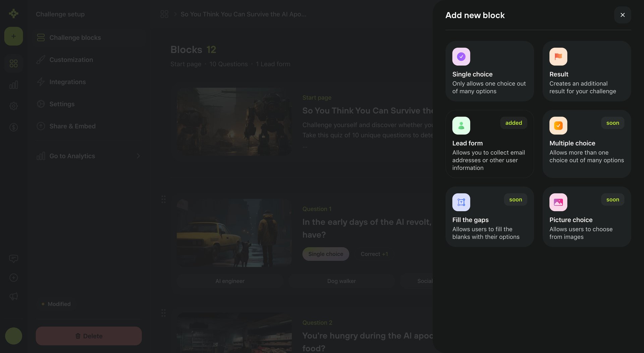Click the Start page thumbnail image
Screen dimensions: 644x353
pyautogui.click(x=234, y=121)
